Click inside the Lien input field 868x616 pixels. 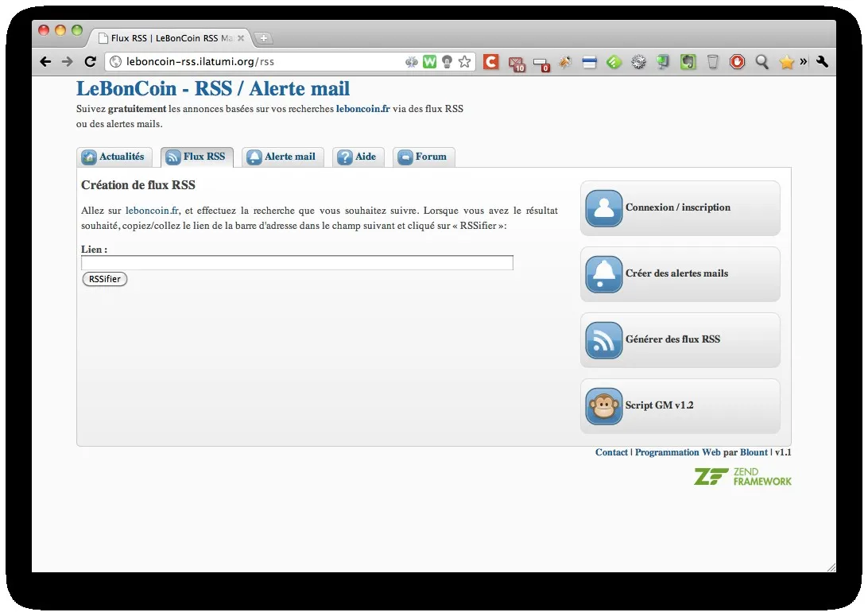click(297, 263)
